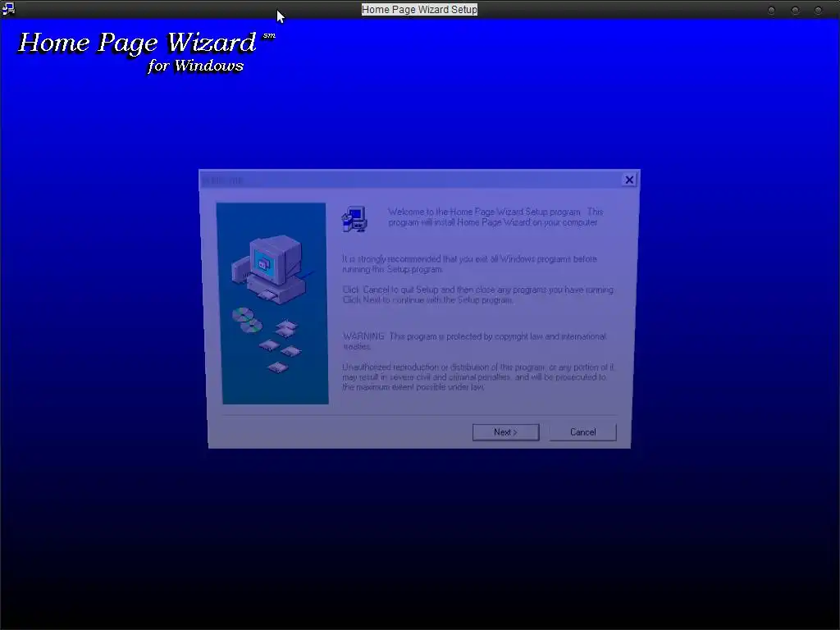The width and height of the screenshot is (840, 630).
Task: Click the "Unauthorized reproduction or distribution" paragraph
Action: tap(478, 377)
